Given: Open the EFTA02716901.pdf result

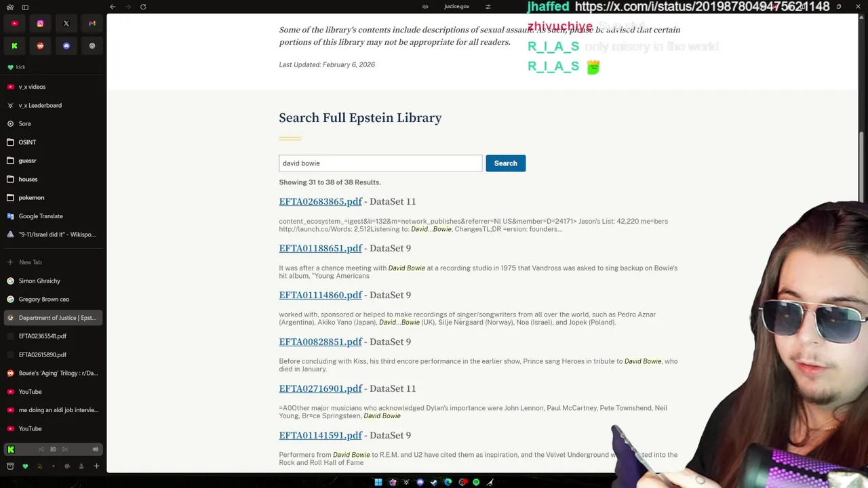Looking at the screenshot, I should [320, 388].
